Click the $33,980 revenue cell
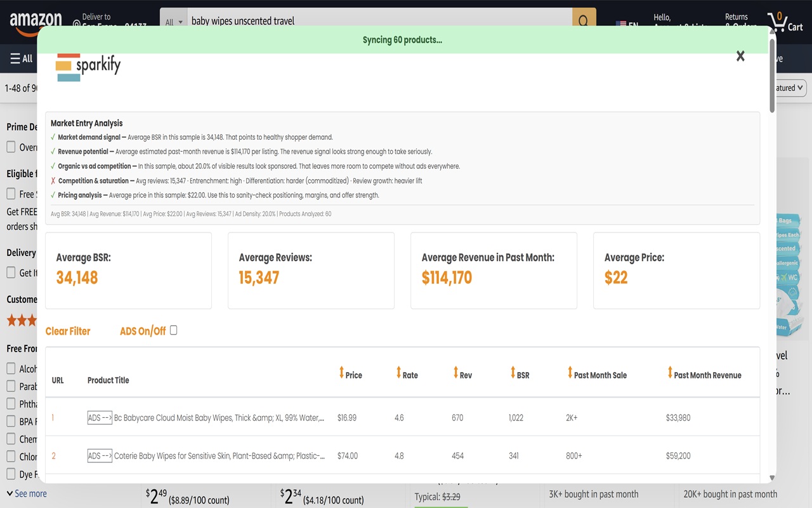812x508 pixels. pyautogui.click(x=678, y=418)
